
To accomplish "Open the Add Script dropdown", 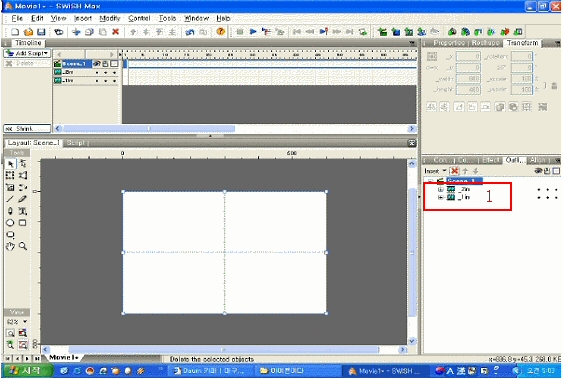I will [27, 53].
